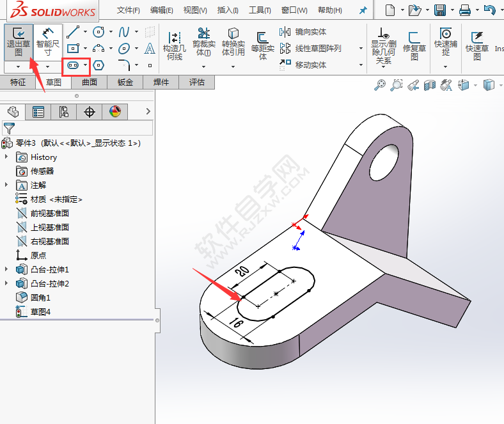Open dropdown arrow next to Slot tool
The width and height of the screenshot is (504, 424).
[85, 65]
